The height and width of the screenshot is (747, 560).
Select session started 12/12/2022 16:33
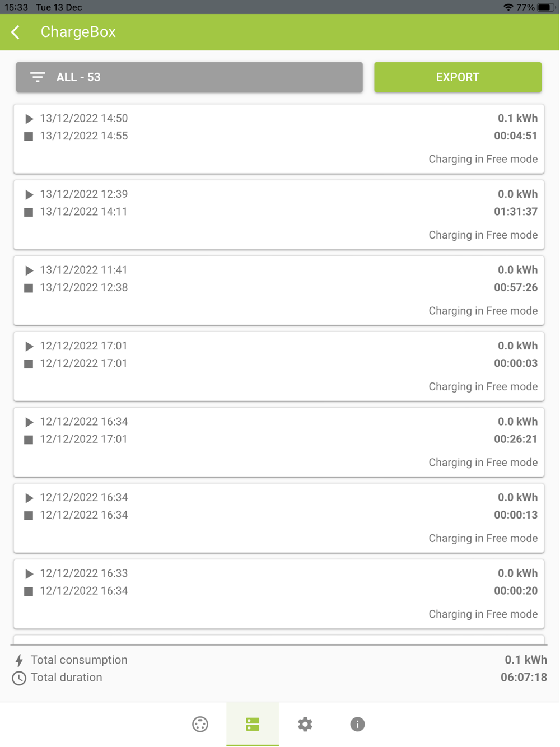pyautogui.click(x=279, y=594)
